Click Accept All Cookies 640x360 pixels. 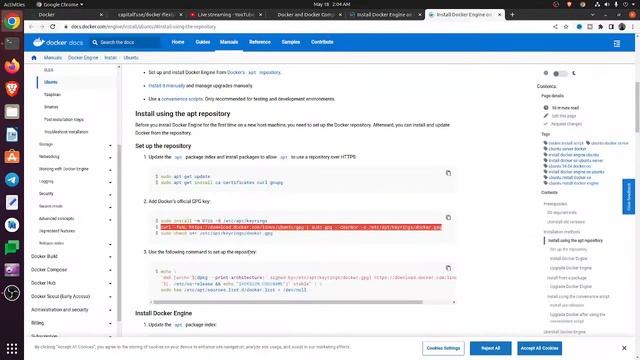(540, 348)
